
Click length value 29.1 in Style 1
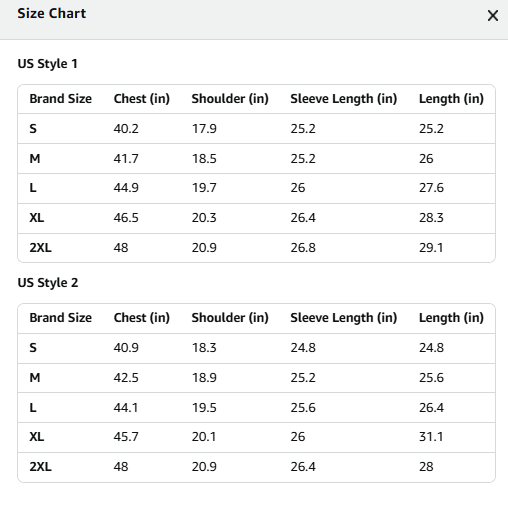pyautogui.click(x=431, y=248)
